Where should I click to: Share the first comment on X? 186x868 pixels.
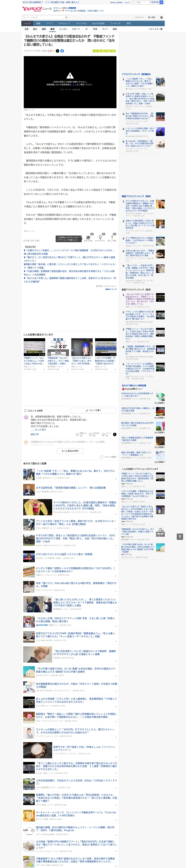tap(114, 434)
